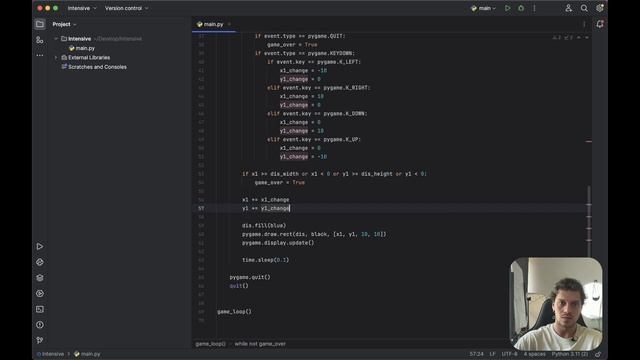Viewport: 640px width, 360px height.
Task: Open Python 3.11 interpreter selector
Action: pyautogui.click(x=570, y=354)
